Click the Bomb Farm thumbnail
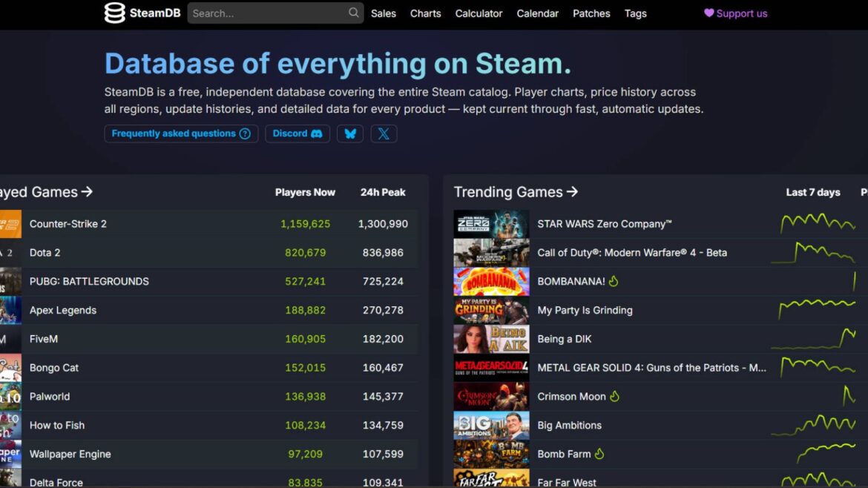This screenshot has height=488, width=868. [x=491, y=454]
